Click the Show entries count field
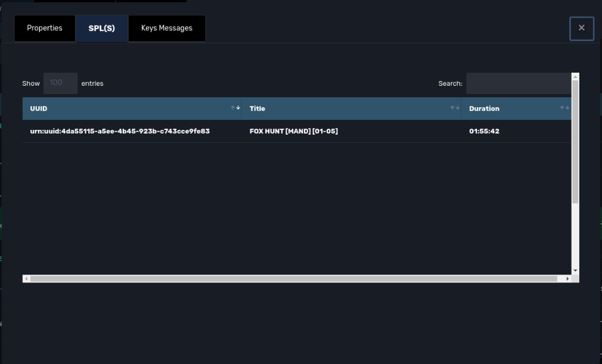 pos(60,83)
